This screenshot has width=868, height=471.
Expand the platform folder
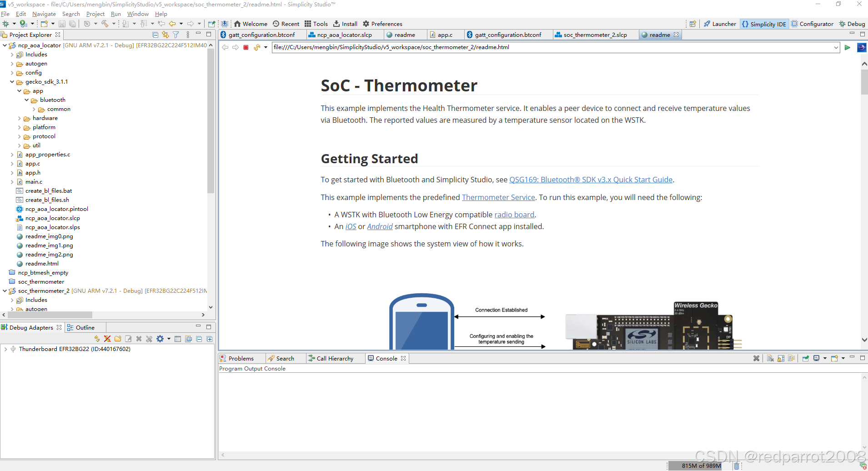coord(20,127)
